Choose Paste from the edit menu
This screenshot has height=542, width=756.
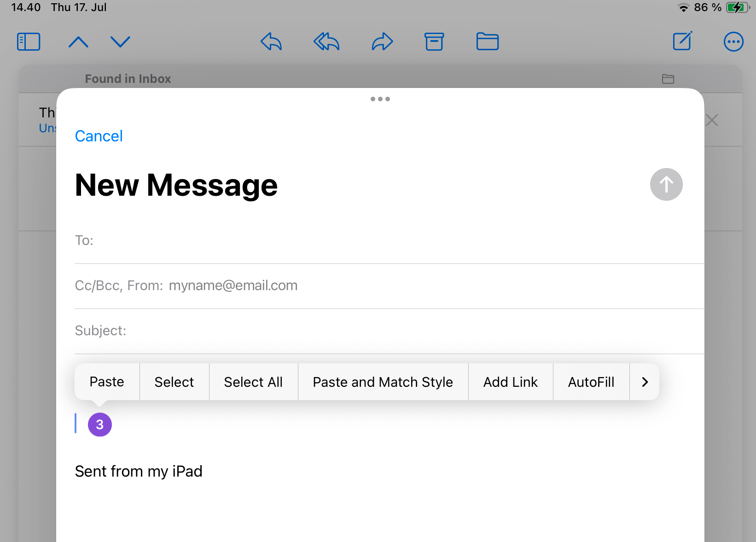107,382
